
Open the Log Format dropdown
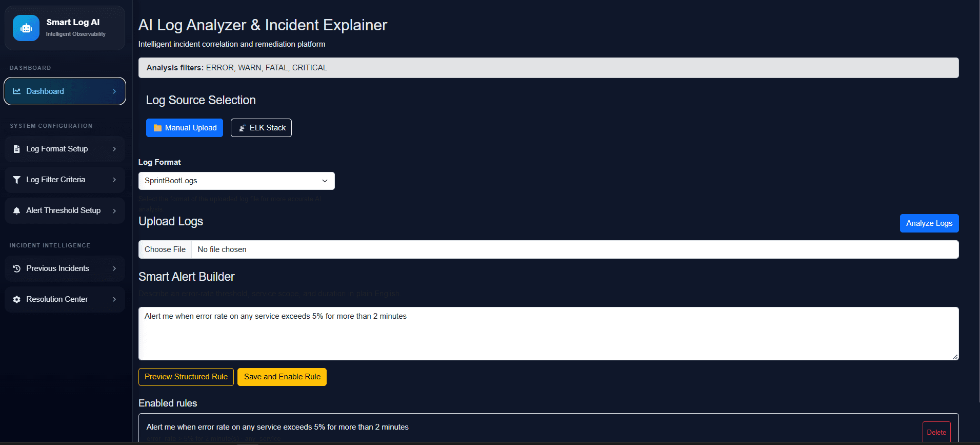pos(236,181)
